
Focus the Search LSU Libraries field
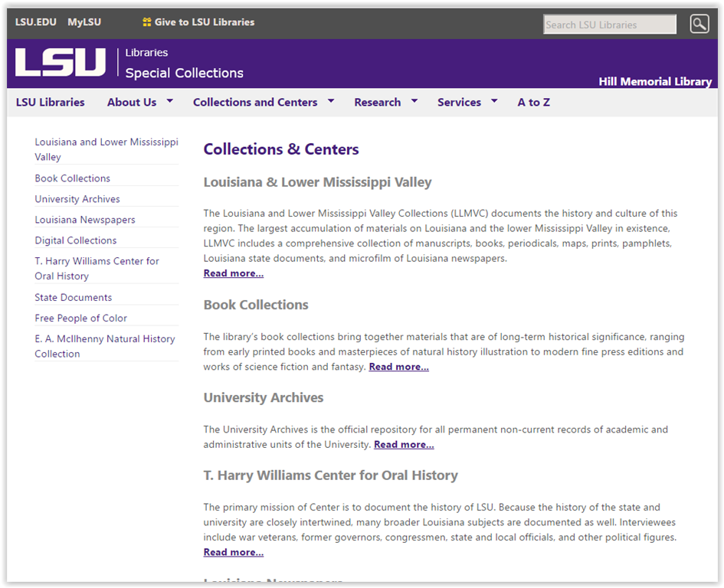610,24
